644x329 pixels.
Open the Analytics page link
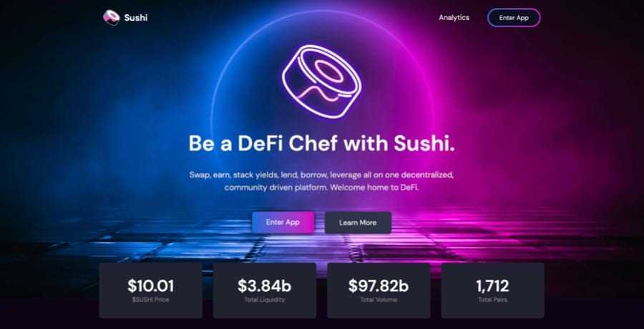[x=454, y=18]
